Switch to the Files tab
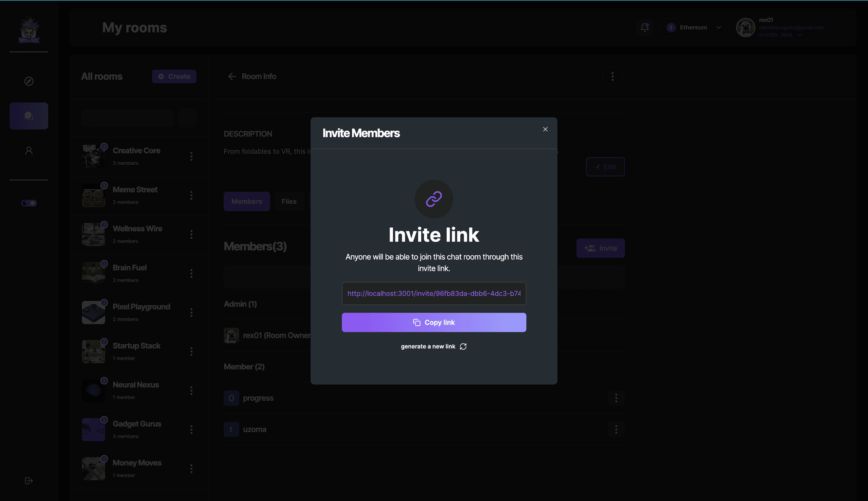The height and width of the screenshot is (501, 868). (289, 202)
